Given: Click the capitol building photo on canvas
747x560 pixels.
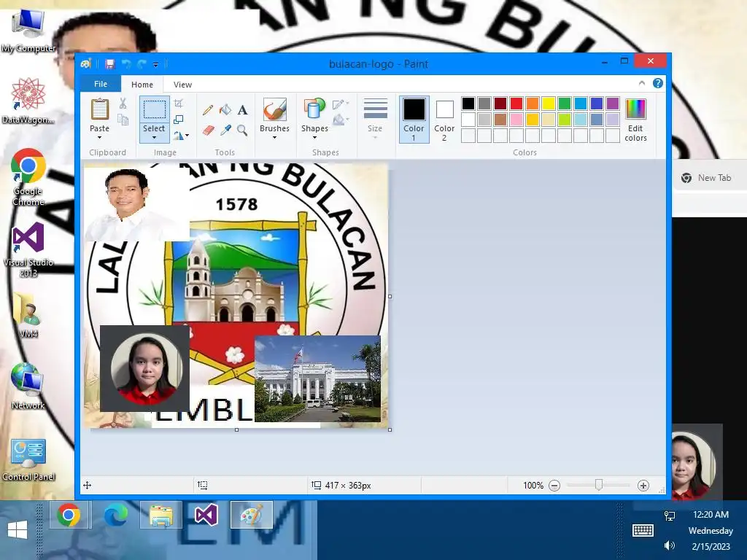Looking at the screenshot, I should pyautogui.click(x=318, y=378).
